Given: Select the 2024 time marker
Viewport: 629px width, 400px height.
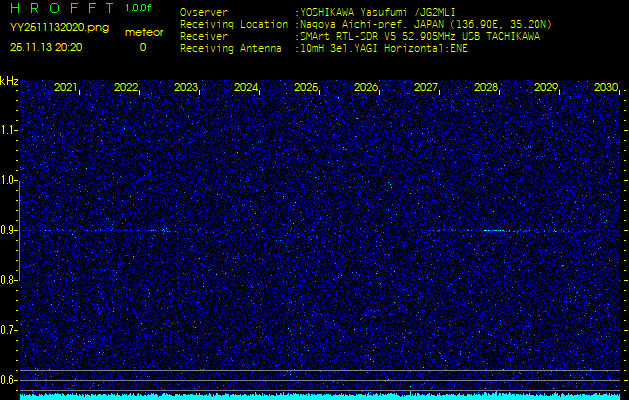Looking at the screenshot, I should [246, 88].
